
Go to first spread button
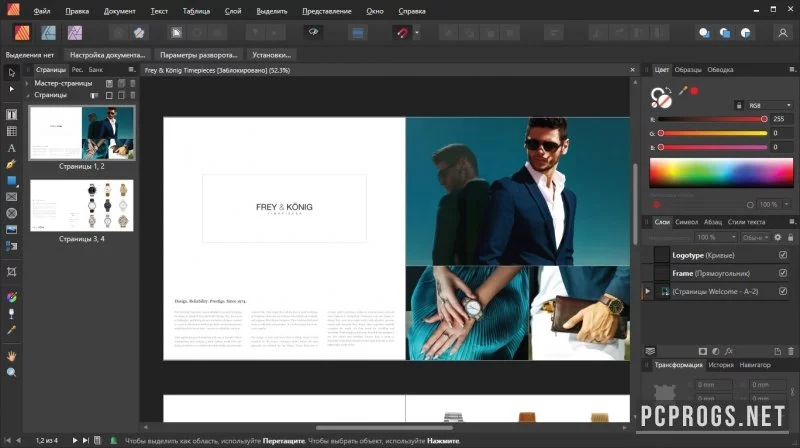pos(8,440)
